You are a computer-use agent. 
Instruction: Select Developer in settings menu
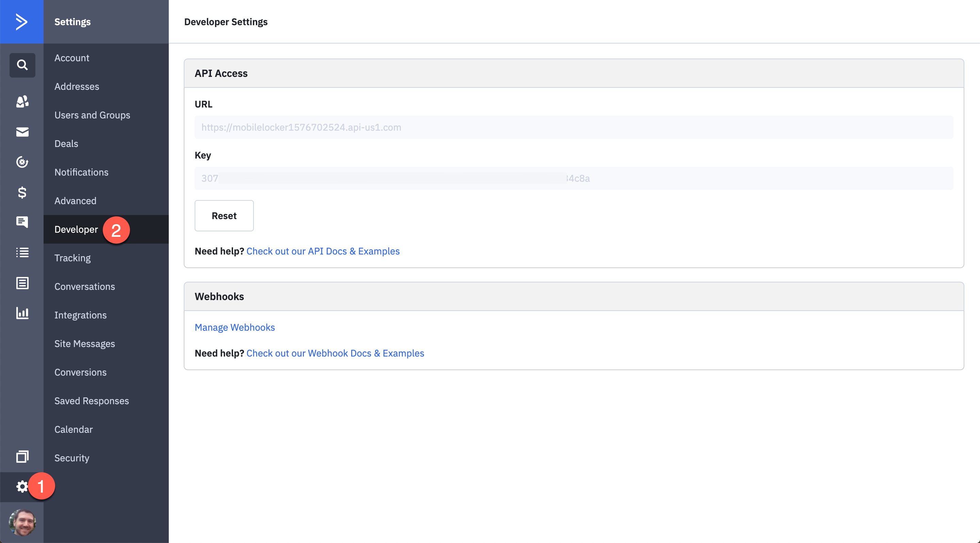(76, 229)
